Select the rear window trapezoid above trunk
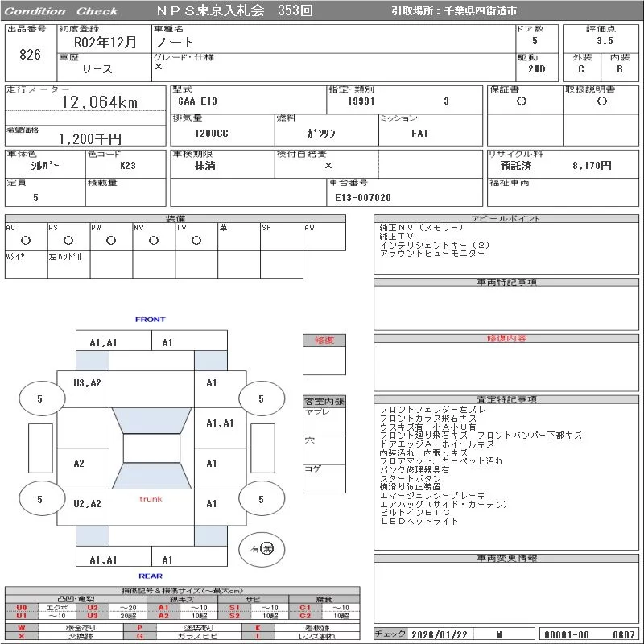This screenshot has width=644, height=644. tap(151, 477)
